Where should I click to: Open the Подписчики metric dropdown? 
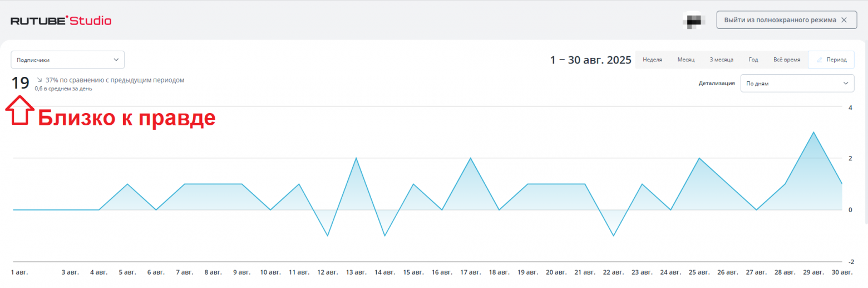pos(67,60)
